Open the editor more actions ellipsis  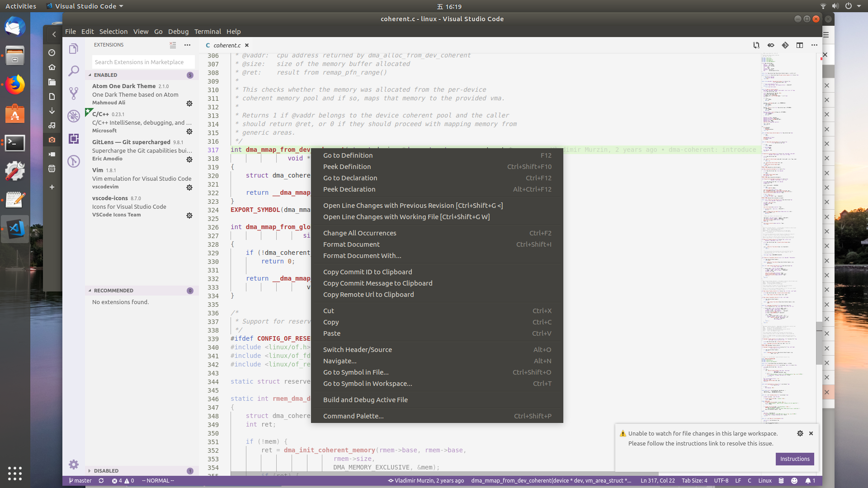[x=814, y=45]
